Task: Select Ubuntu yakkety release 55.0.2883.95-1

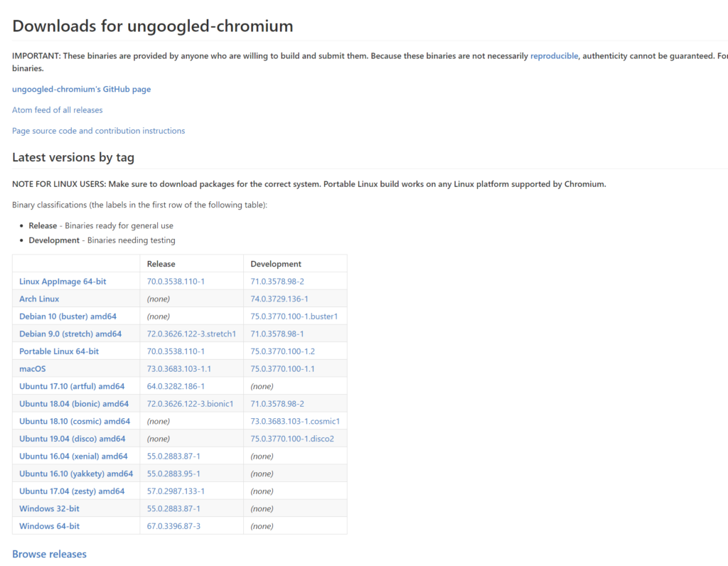Action: click(173, 474)
